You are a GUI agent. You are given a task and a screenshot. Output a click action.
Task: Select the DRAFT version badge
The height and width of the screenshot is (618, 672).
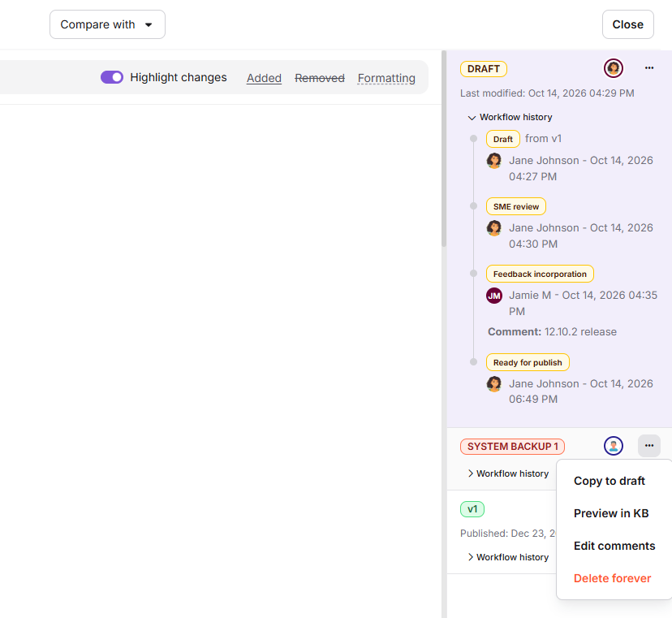tap(484, 69)
